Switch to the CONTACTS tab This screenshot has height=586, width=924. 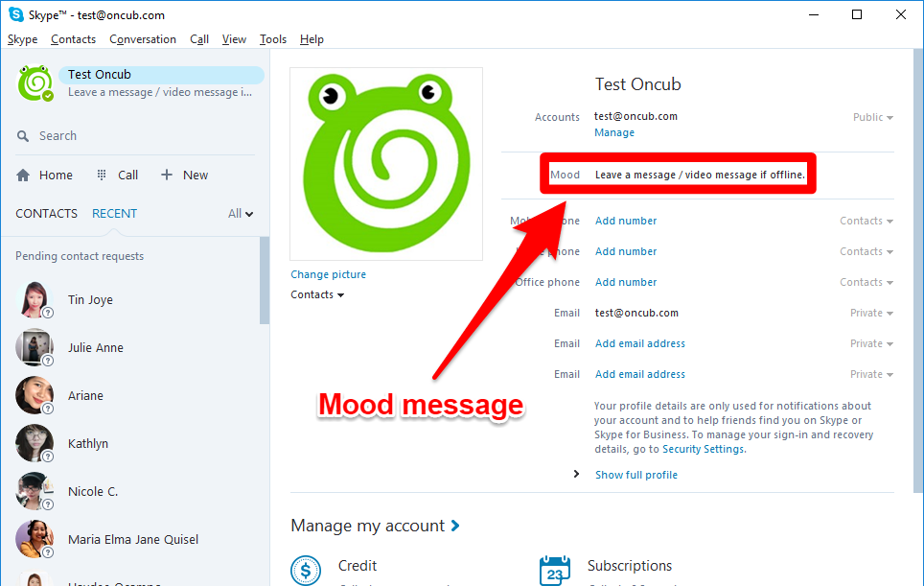pos(46,213)
